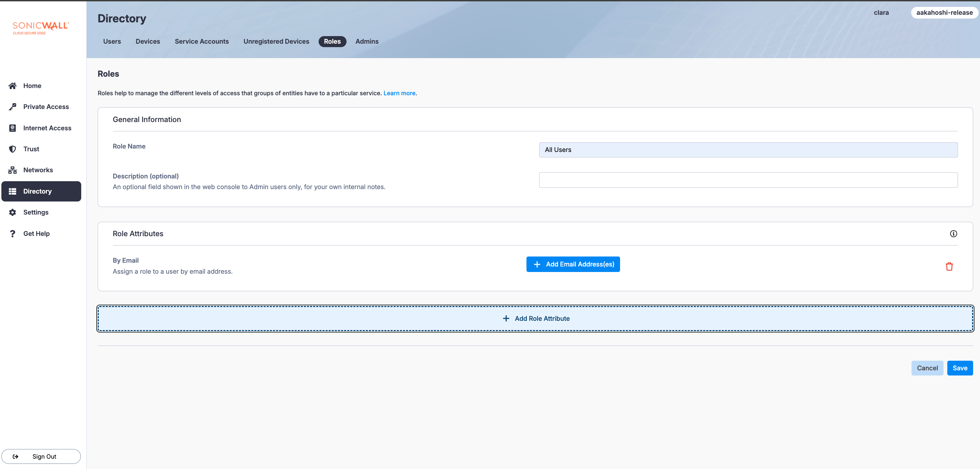Screen dimensions: 980x469
Task: Save the role changes
Action: tap(959, 368)
